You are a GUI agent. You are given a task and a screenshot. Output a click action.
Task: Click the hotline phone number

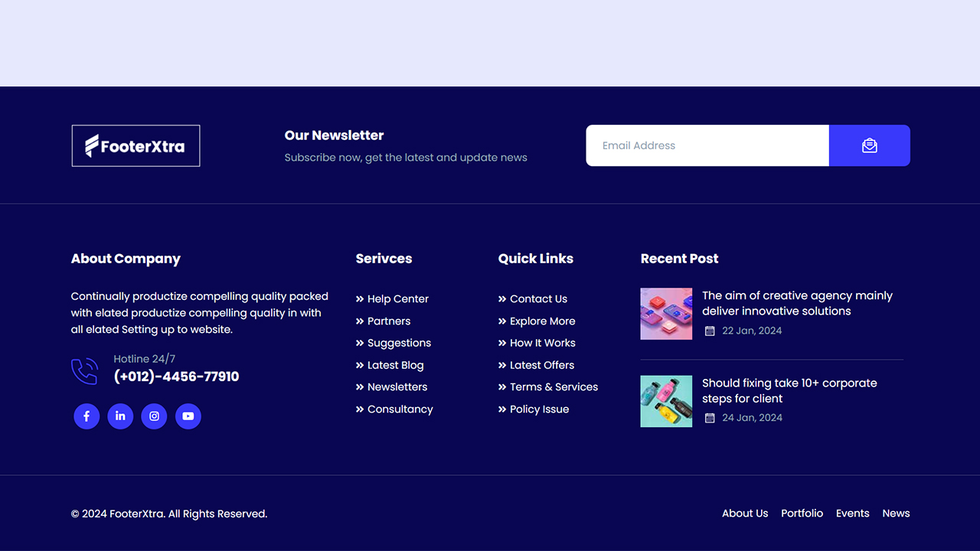177,377
